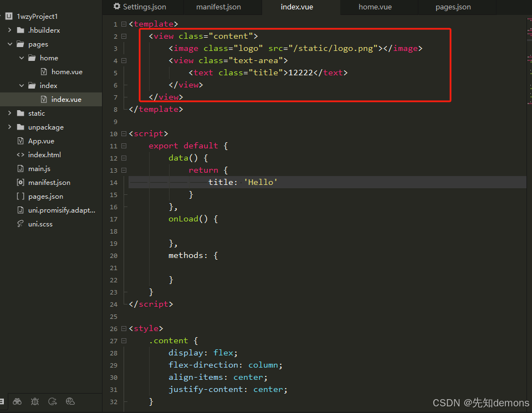Open the debug bug icon
This screenshot has width=532, height=413.
(x=34, y=402)
